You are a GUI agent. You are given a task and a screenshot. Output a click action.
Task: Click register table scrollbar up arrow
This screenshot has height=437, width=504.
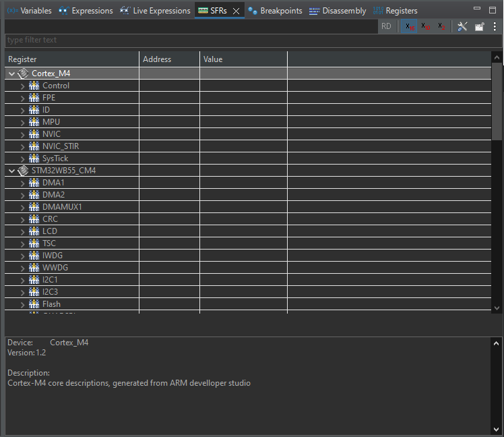point(497,57)
